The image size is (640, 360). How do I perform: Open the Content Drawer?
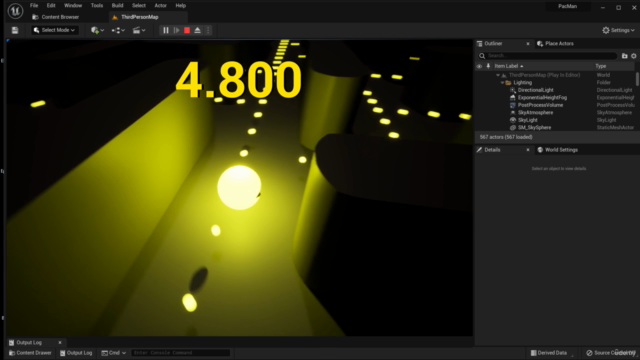[30, 353]
